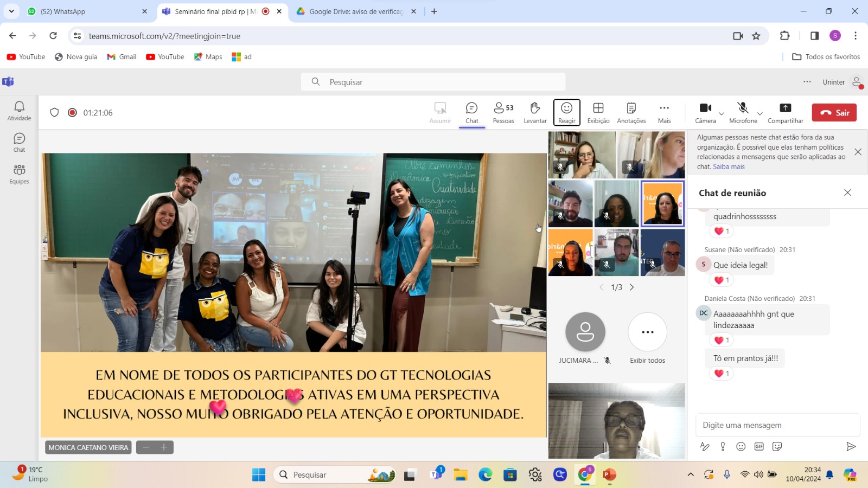Image resolution: width=868 pixels, height=488 pixels.
Task: Go to next page of participant videos
Action: 631,287
